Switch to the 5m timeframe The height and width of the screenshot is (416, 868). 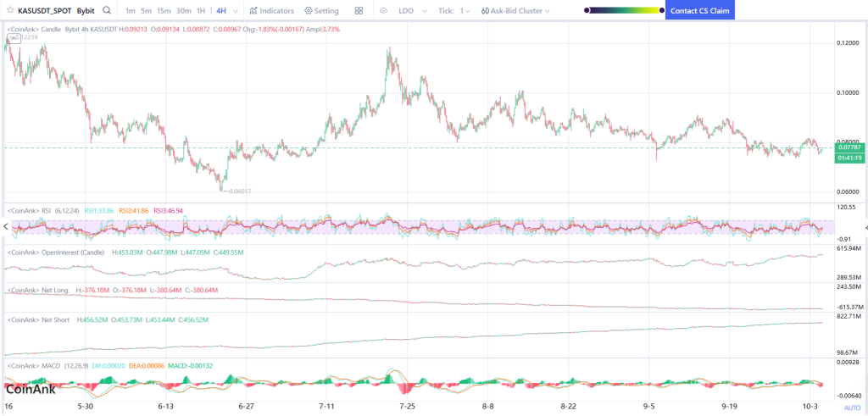pos(146,10)
